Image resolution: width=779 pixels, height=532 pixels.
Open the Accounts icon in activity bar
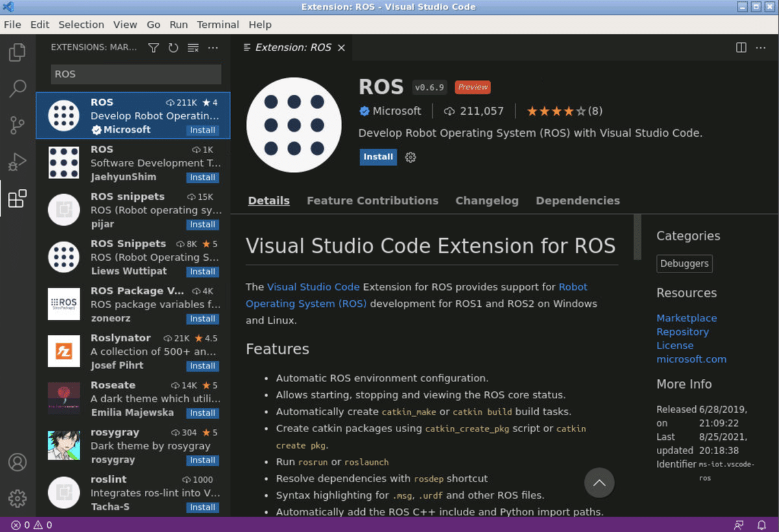18,462
